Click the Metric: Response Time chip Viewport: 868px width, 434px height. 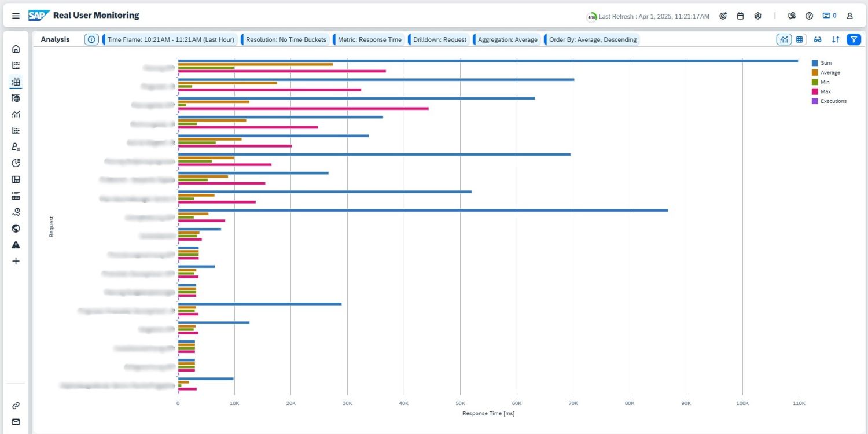368,39
